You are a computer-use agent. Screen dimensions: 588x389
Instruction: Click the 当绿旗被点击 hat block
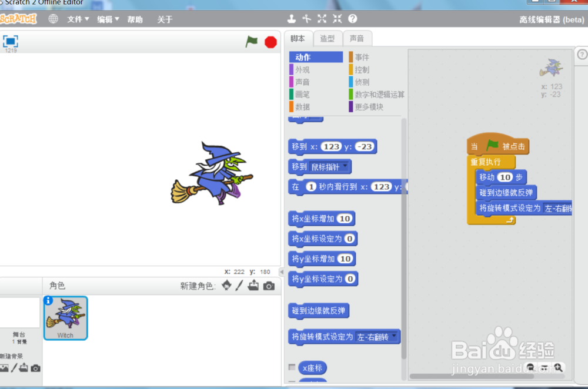coord(498,145)
